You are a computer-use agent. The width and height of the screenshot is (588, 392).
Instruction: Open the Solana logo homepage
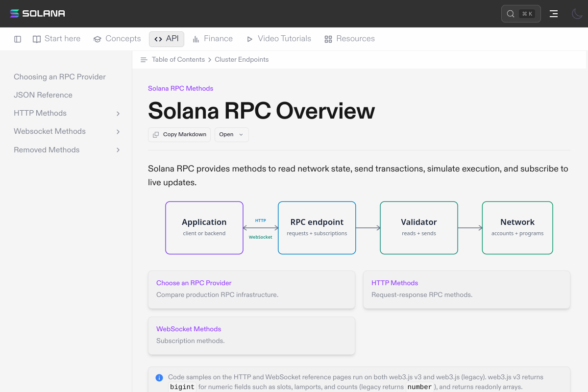point(37,13)
